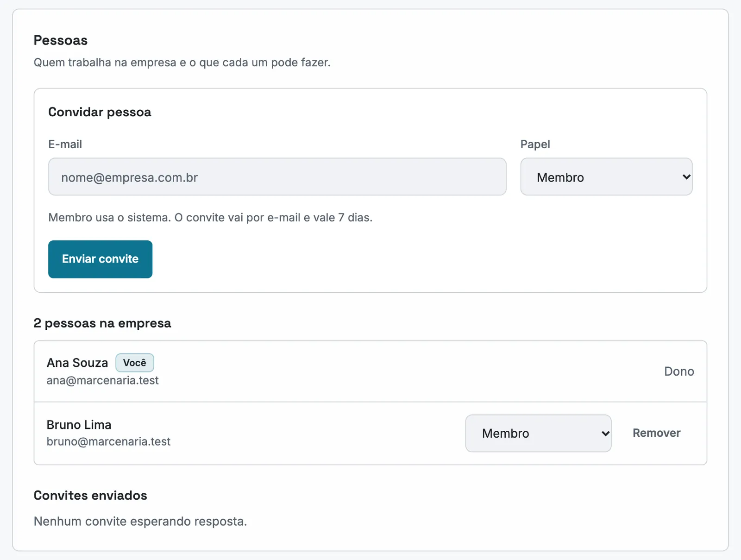Remove Bruno Lima from the company
Screen dimensions: 741x560
point(656,433)
